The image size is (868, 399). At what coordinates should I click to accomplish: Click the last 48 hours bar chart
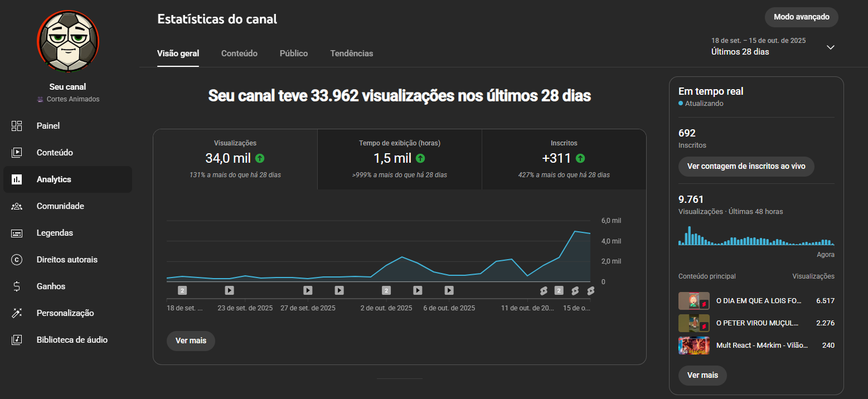tap(757, 236)
